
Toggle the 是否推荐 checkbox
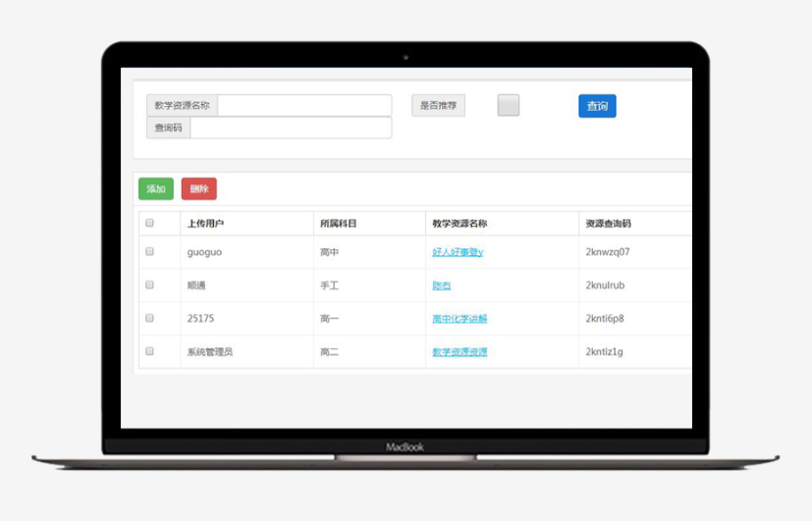pyautogui.click(x=508, y=106)
